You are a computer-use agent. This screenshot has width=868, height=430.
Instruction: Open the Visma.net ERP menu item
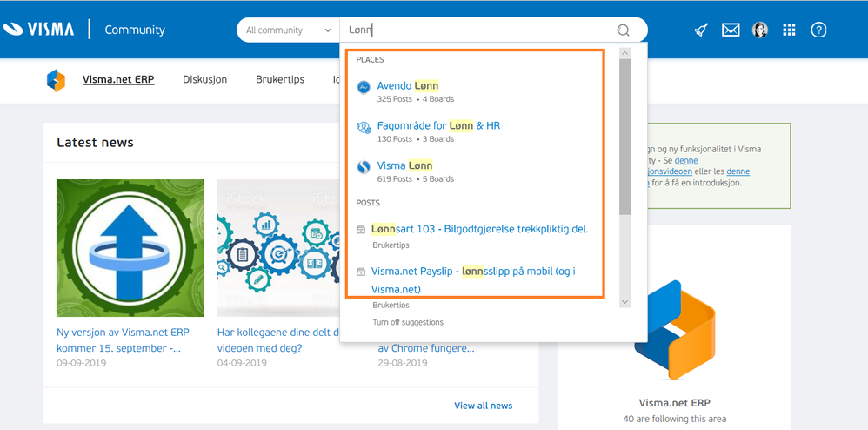click(118, 79)
